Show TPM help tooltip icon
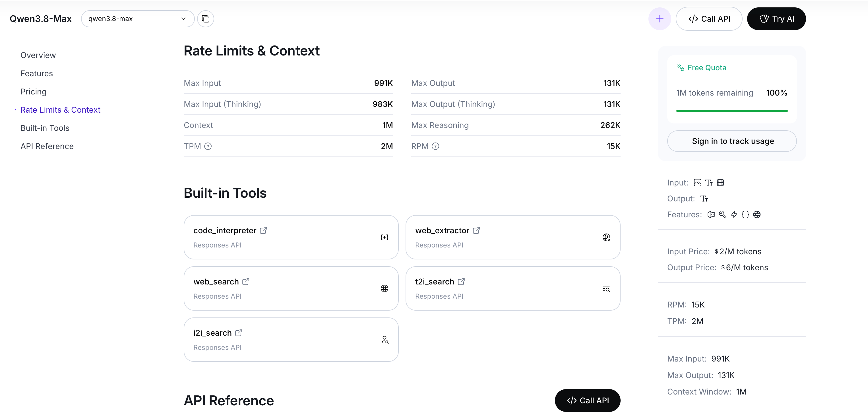This screenshot has height=417, width=868. click(x=208, y=146)
